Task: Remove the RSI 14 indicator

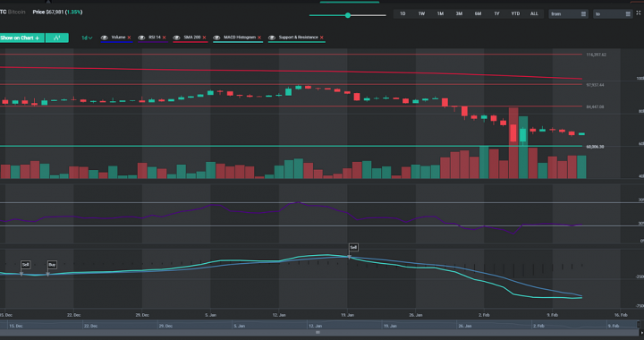Action: [x=164, y=38]
